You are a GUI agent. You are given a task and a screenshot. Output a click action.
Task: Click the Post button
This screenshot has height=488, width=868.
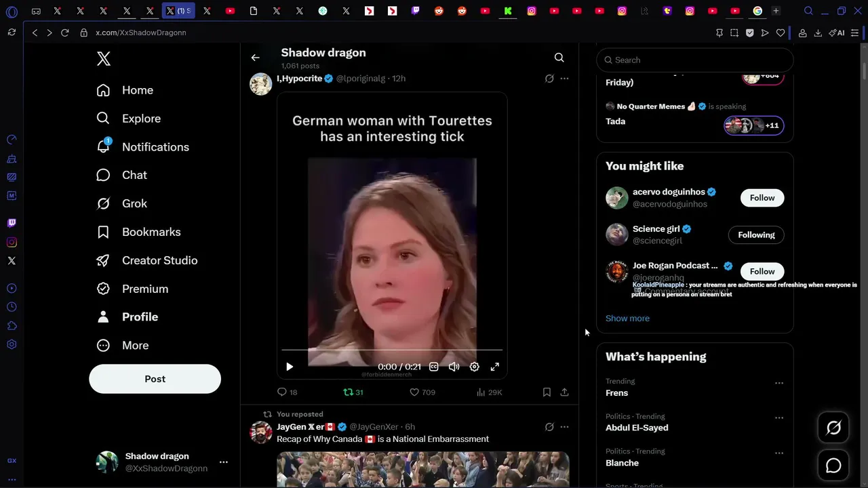pyautogui.click(x=155, y=379)
